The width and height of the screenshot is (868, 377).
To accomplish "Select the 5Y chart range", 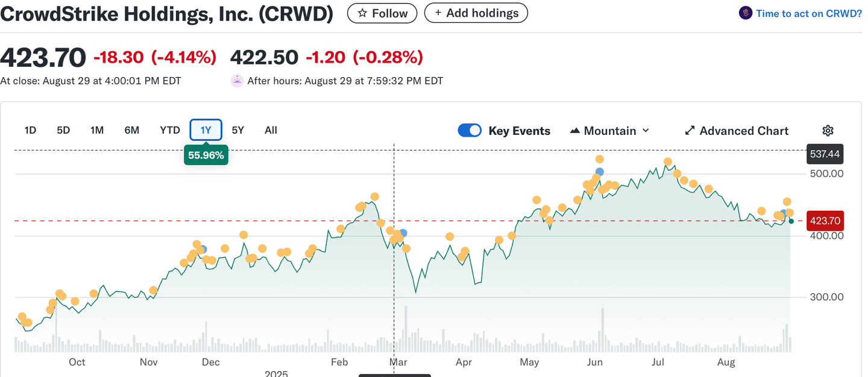I will (x=237, y=129).
